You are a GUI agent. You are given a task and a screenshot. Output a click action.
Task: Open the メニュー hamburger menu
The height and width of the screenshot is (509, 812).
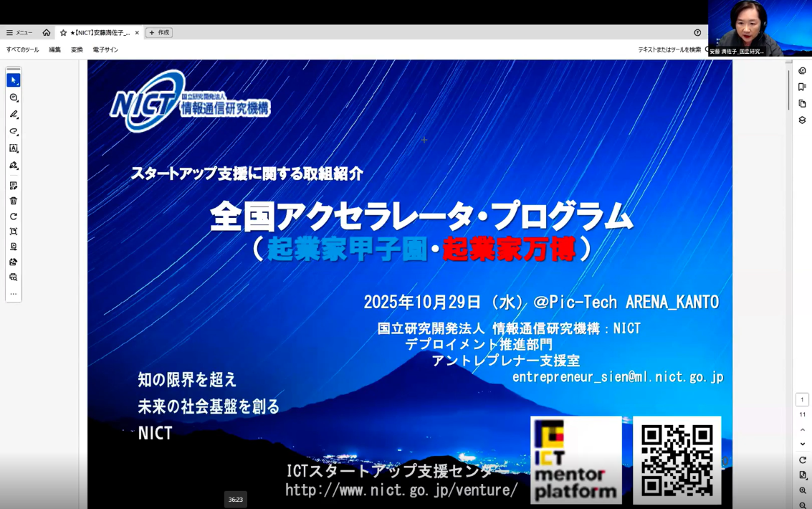(19, 33)
